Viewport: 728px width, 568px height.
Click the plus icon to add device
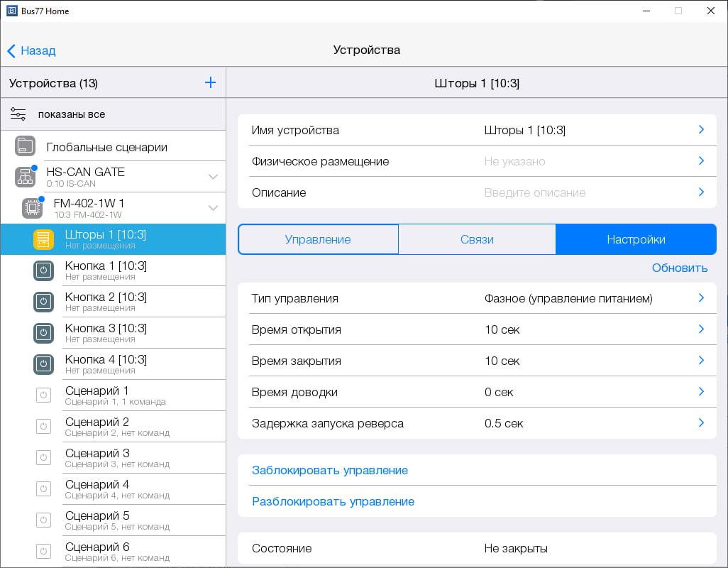(210, 83)
